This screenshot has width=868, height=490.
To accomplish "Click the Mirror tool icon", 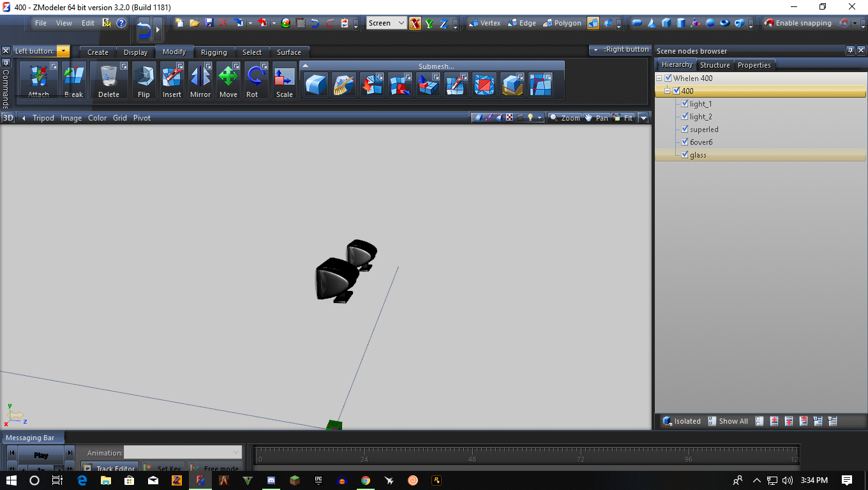I will click(200, 80).
